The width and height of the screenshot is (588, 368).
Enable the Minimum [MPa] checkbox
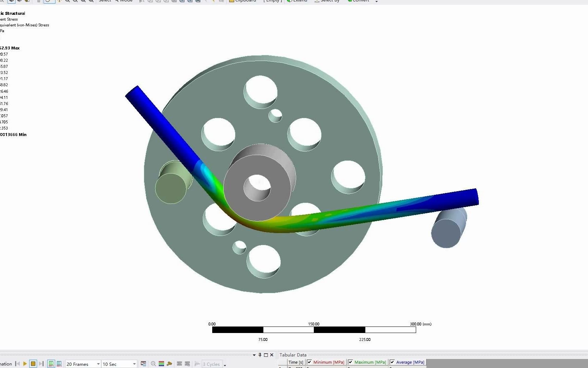(309, 362)
